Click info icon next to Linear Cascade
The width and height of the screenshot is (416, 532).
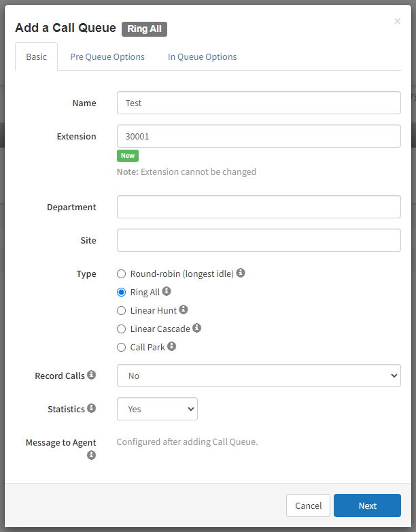196,328
